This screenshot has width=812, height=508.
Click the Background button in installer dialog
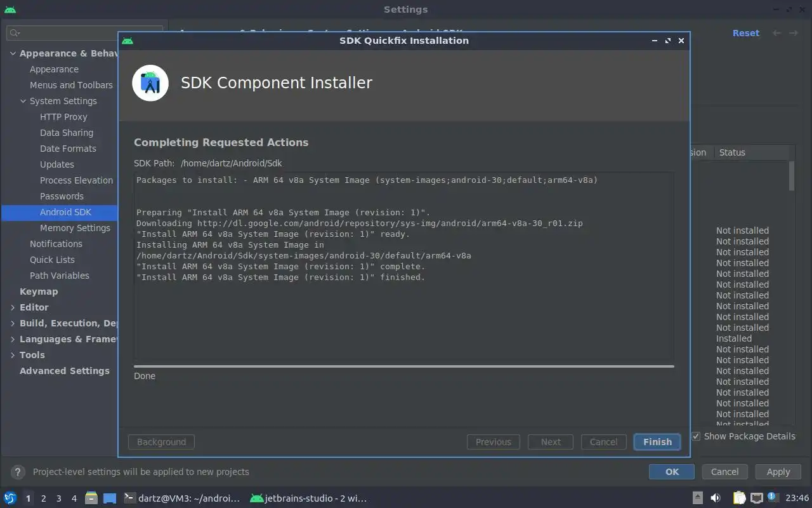pyautogui.click(x=161, y=442)
